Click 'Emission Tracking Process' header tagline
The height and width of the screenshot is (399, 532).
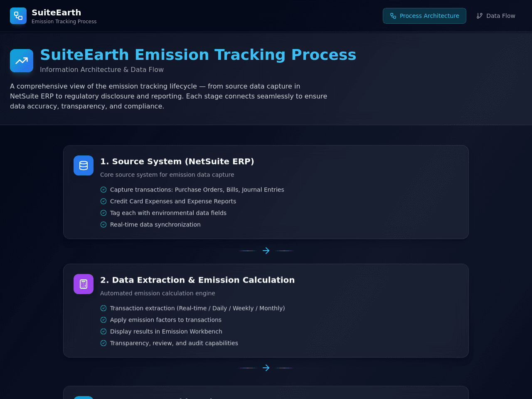point(64,22)
